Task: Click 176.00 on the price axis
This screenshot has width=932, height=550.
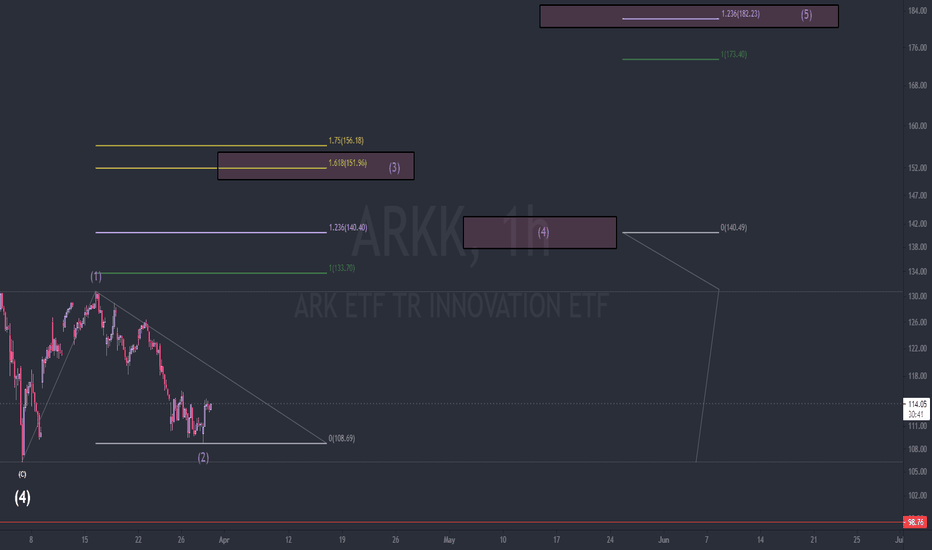Action: [918, 48]
